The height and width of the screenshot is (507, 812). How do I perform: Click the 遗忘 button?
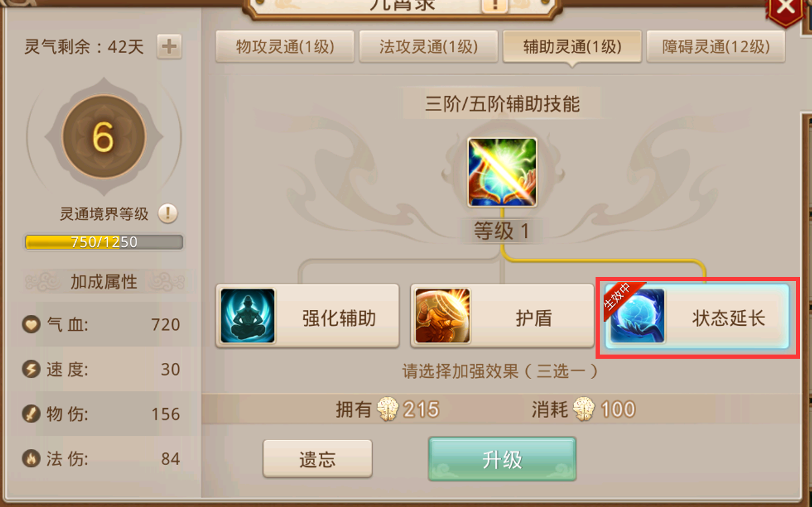(318, 459)
